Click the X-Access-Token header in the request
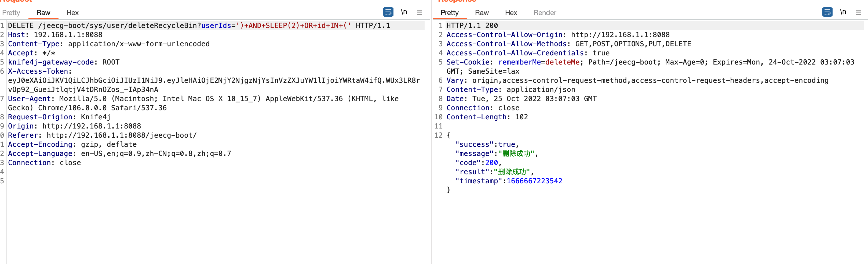 click(38, 71)
